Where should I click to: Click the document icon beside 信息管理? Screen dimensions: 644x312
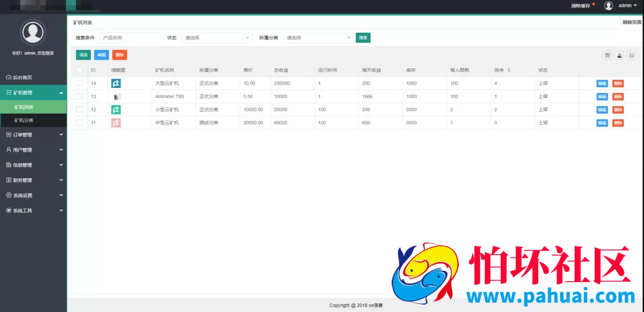(9, 165)
